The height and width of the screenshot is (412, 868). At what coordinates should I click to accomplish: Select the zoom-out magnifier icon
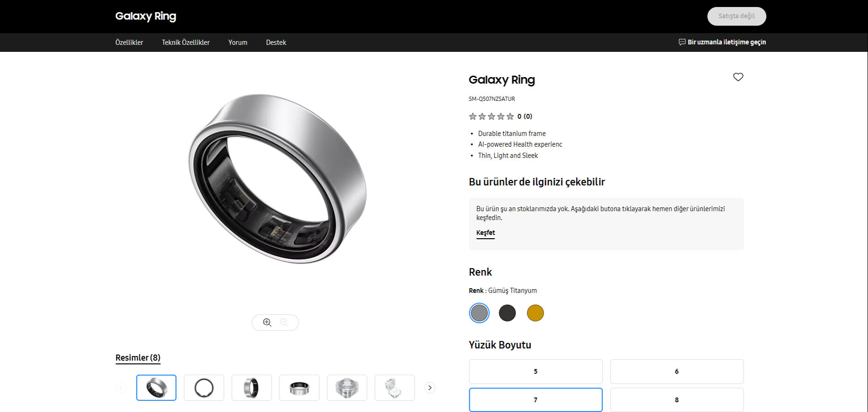pos(284,322)
